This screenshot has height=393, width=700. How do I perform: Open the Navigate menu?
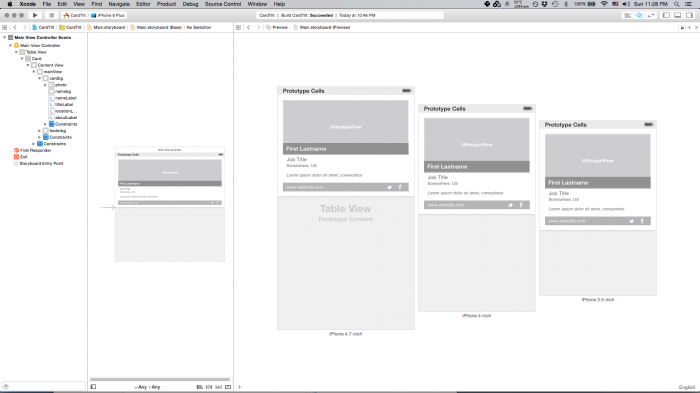[119, 4]
